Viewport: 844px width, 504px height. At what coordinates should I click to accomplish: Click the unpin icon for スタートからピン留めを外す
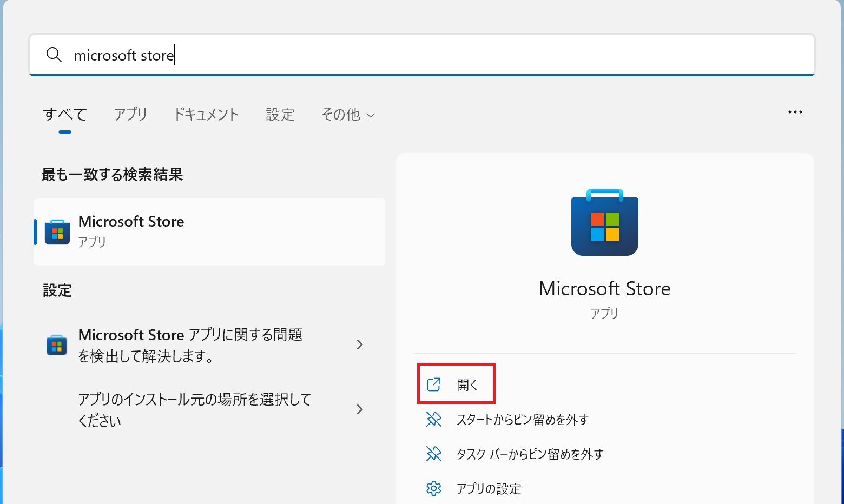coord(434,419)
